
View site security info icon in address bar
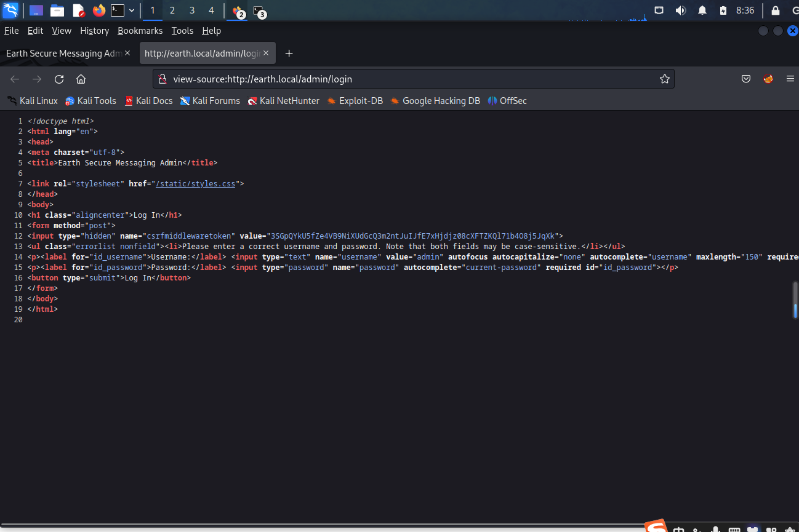[163, 79]
